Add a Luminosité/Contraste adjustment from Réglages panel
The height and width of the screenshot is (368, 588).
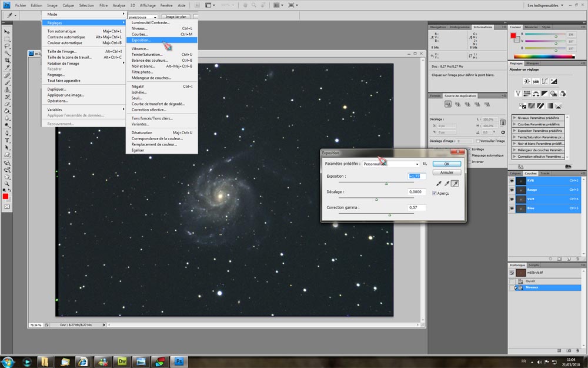click(527, 81)
